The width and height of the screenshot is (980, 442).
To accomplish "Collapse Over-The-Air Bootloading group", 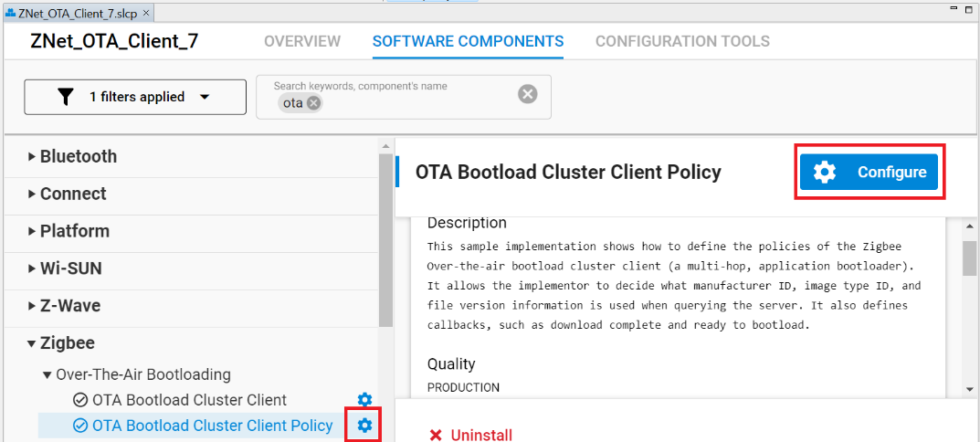I will tap(47, 374).
